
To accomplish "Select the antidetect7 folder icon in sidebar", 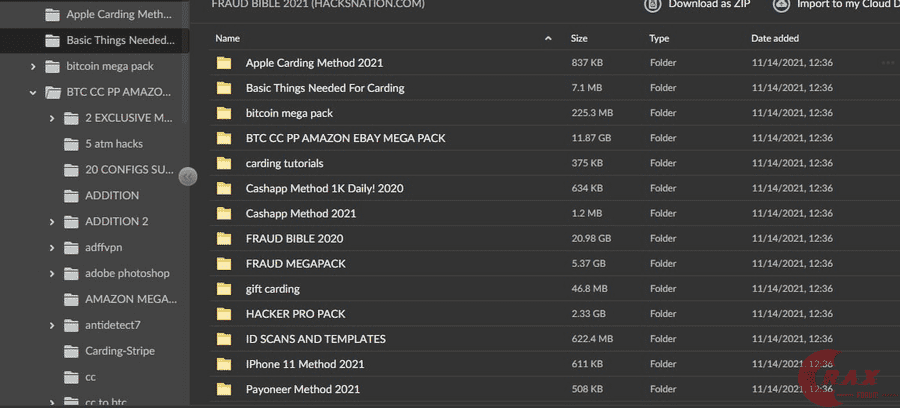I will coord(71,325).
